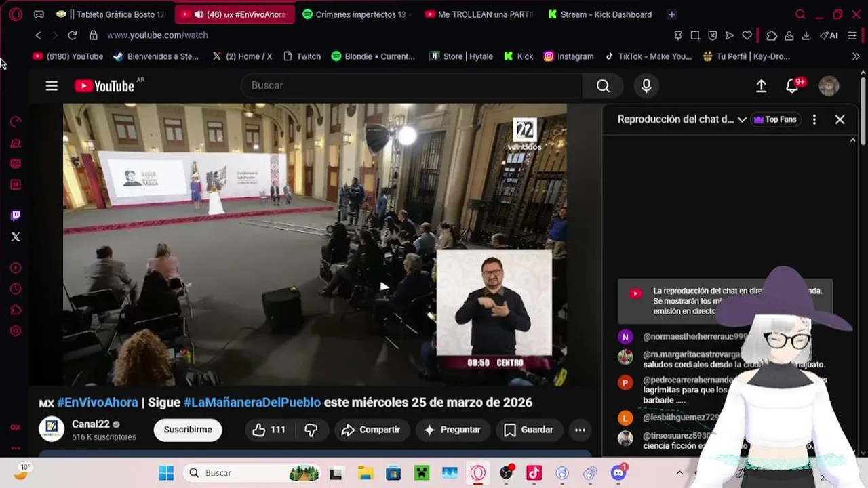Click the Preguntar ask button
This screenshot has width=868, height=488.
click(x=452, y=430)
